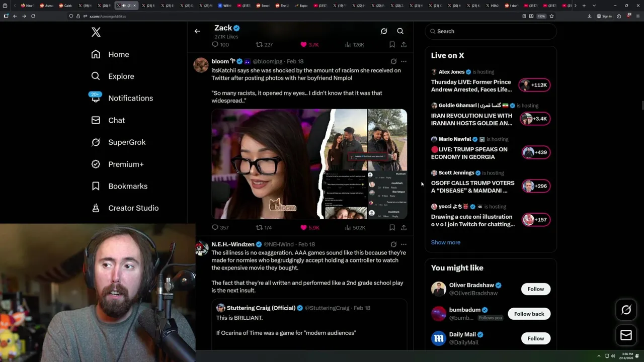Click browser reload button

click(x=33, y=16)
